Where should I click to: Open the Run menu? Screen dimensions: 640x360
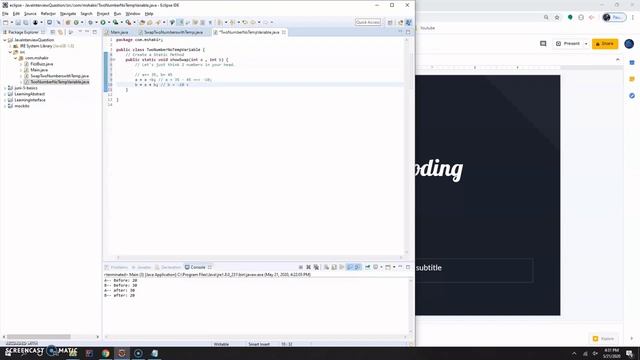coord(117,13)
